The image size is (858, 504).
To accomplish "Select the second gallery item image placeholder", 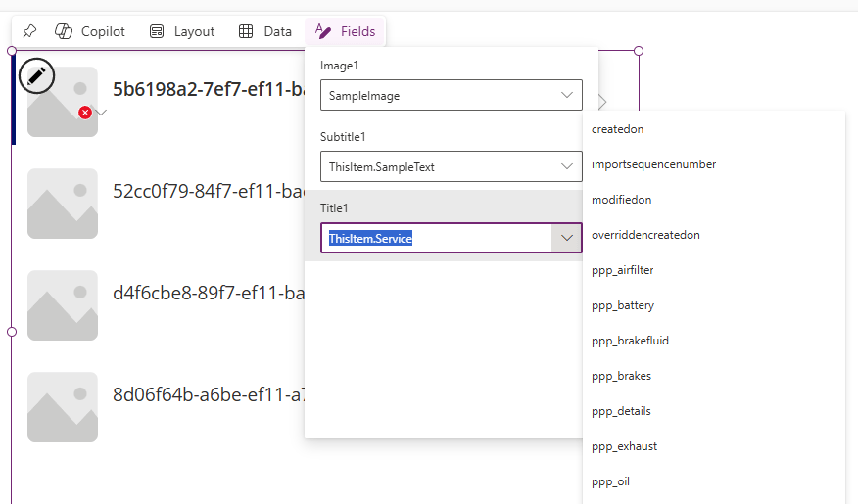I will point(63,204).
